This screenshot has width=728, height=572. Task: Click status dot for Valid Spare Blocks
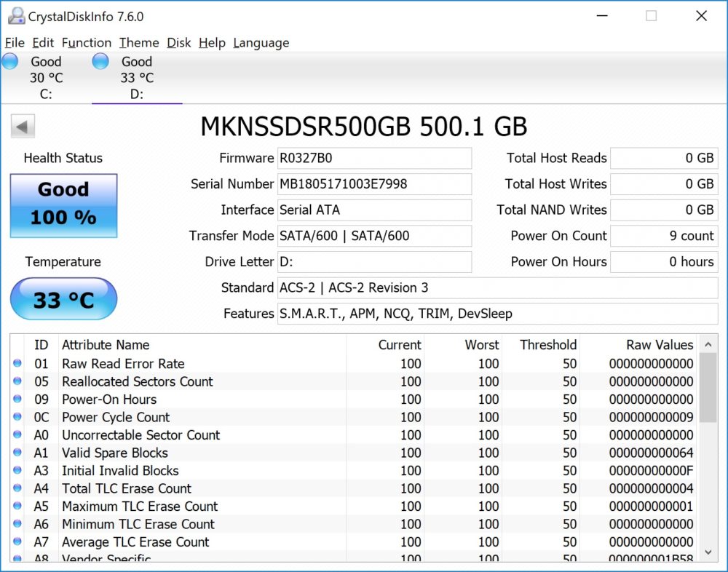pos(17,452)
